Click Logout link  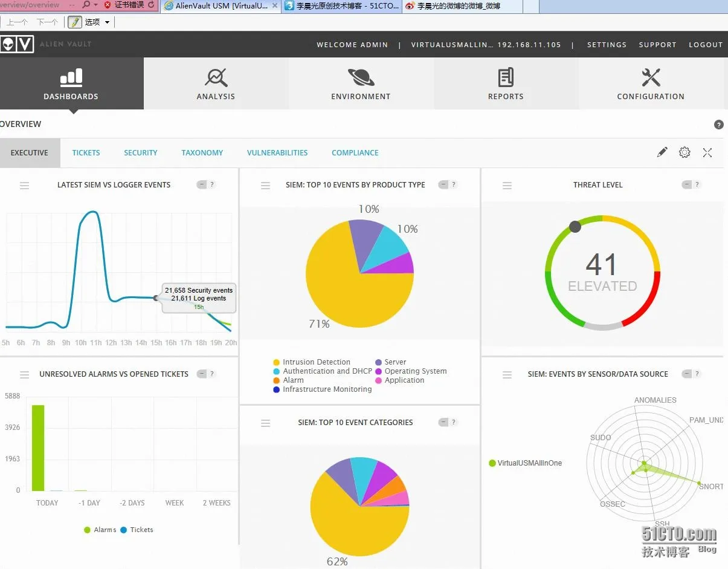pyautogui.click(x=706, y=45)
